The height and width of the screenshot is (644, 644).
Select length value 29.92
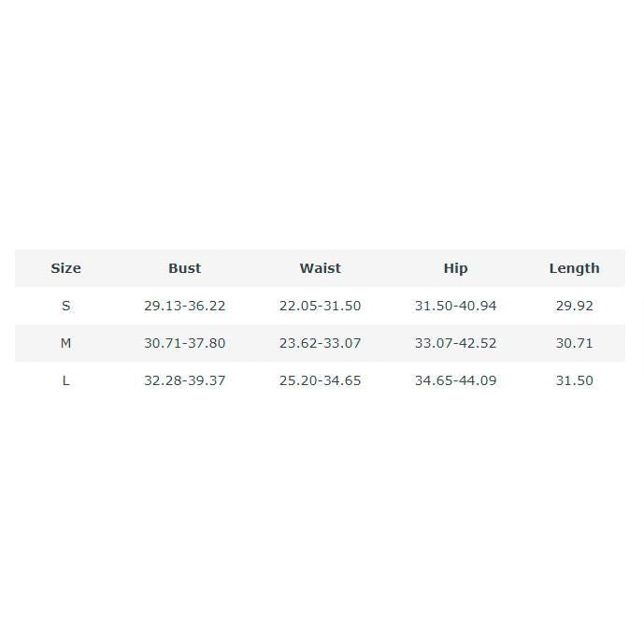click(x=574, y=306)
